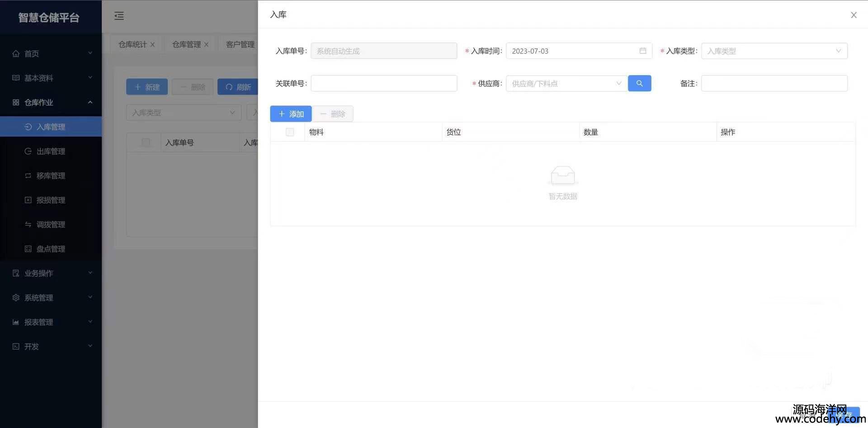Check the select-all checkbox in 物料 table header
Image resolution: width=868 pixels, height=428 pixels.
point(290,132)
